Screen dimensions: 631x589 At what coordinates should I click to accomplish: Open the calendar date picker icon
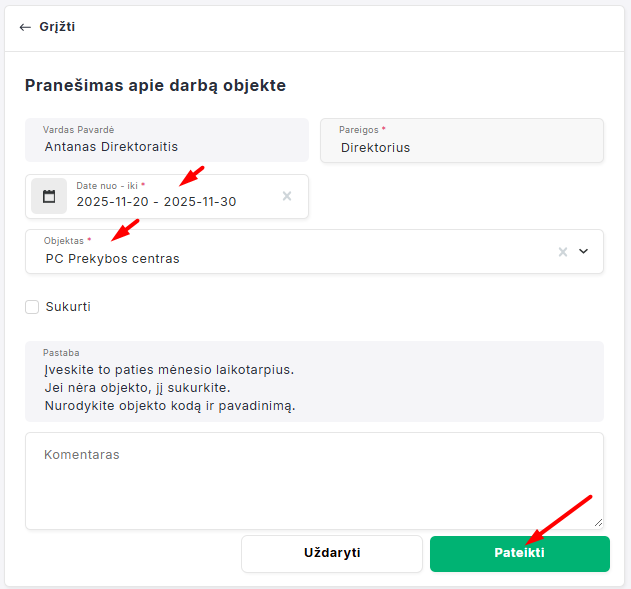tap(48, 196)
